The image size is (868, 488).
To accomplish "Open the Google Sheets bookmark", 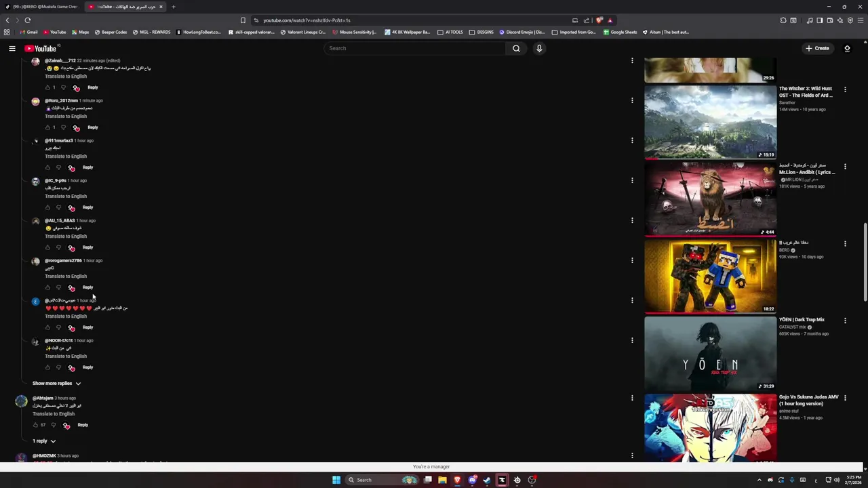I will click(x=620, y=32).
